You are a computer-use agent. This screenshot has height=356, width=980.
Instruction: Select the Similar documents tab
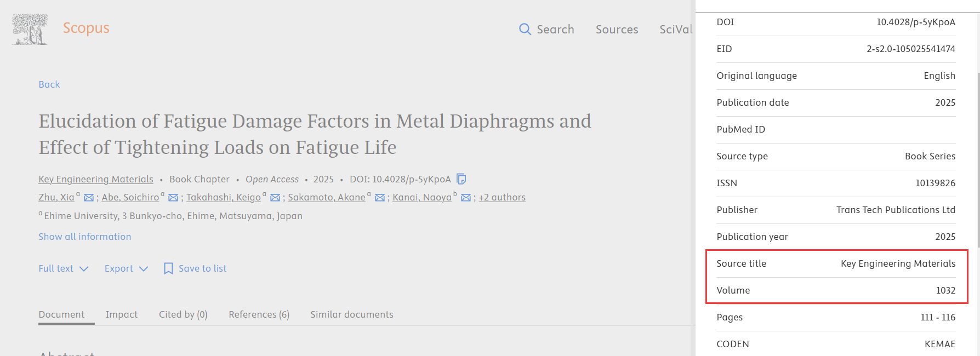tap(352, 314)
